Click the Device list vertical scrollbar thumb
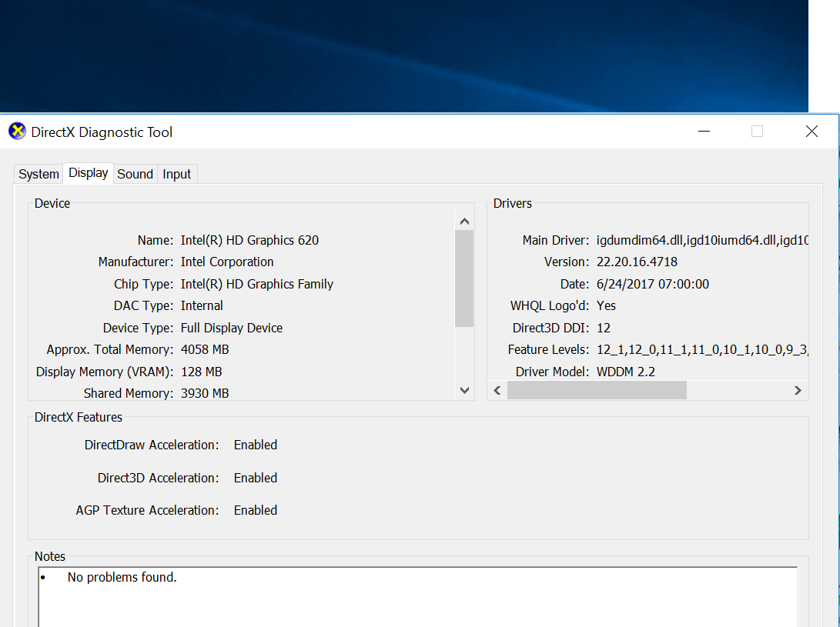The image size is (840, 627). (464, 278)
